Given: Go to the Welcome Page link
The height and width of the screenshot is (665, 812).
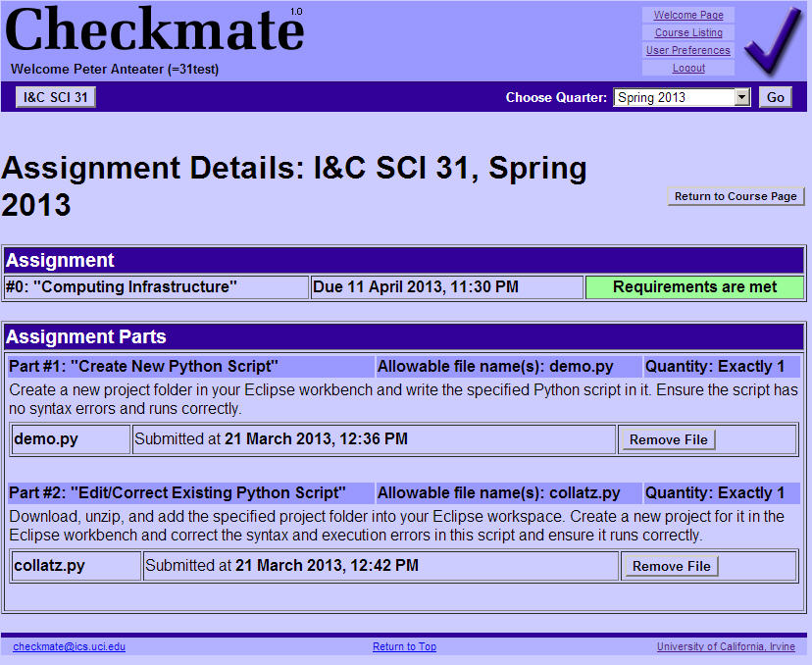Looking at the screenshot, I should pyautogui.click(x=688, y=15).
